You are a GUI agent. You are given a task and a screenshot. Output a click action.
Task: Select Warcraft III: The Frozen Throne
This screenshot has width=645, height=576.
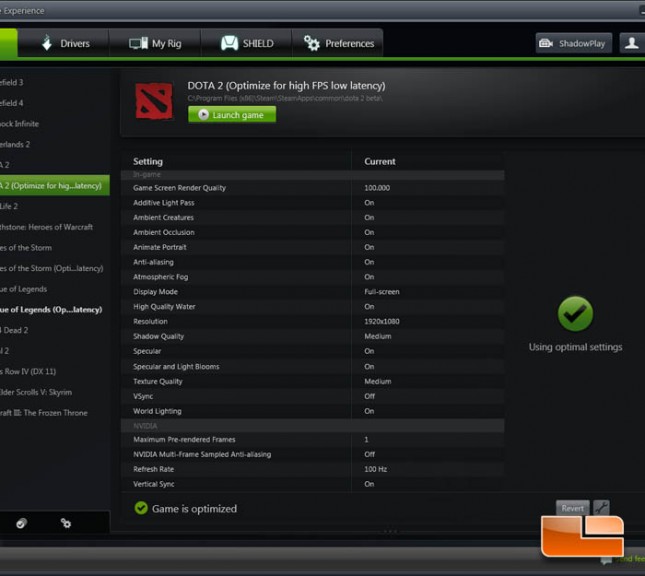[55, 413]
